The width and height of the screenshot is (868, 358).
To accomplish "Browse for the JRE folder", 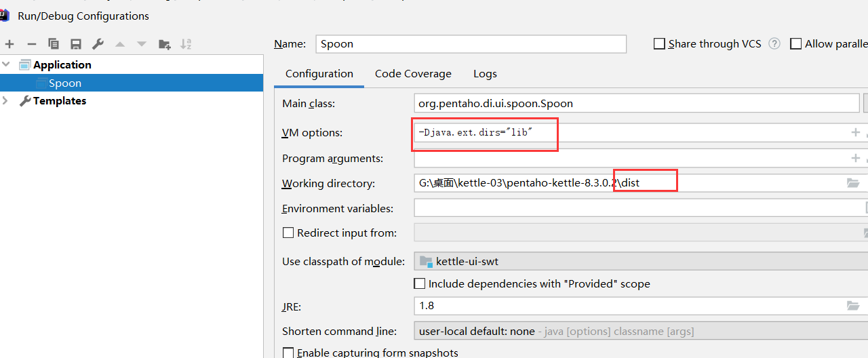I will 853,306.
